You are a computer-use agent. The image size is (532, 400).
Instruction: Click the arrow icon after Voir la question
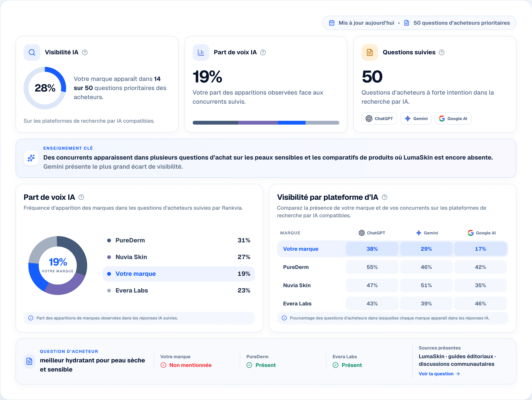point(458,374)
